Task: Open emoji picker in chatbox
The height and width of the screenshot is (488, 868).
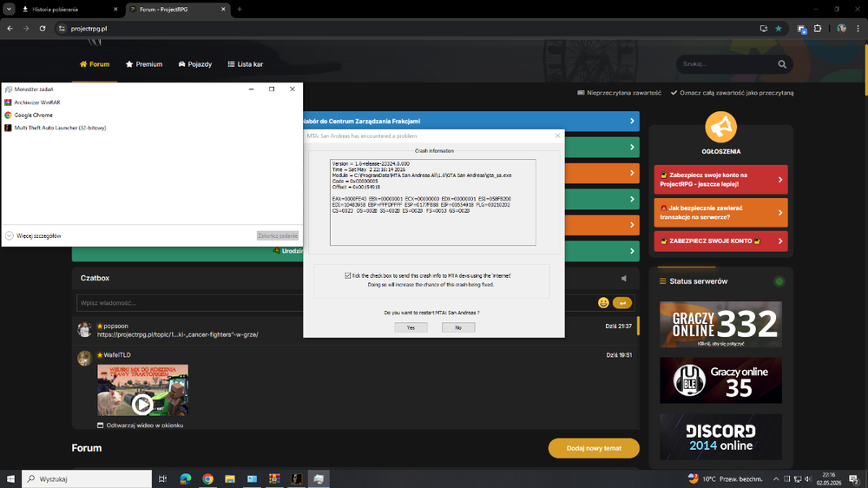Action: tap(603, 303)
